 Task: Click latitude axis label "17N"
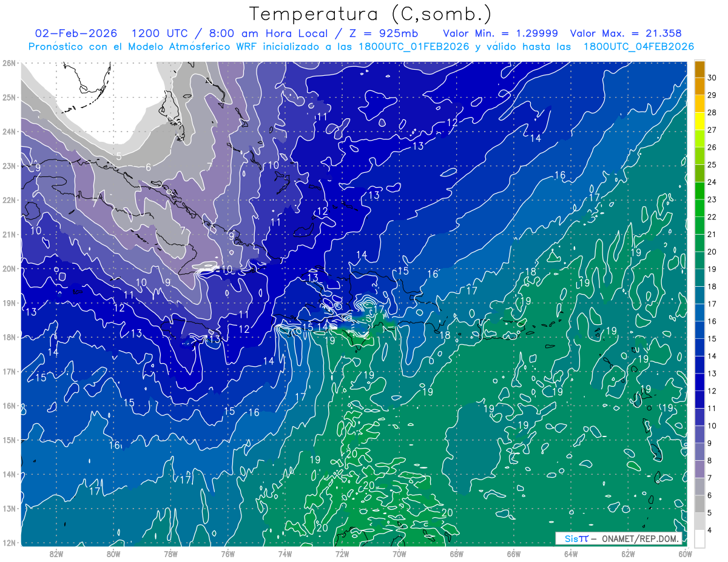8,371
